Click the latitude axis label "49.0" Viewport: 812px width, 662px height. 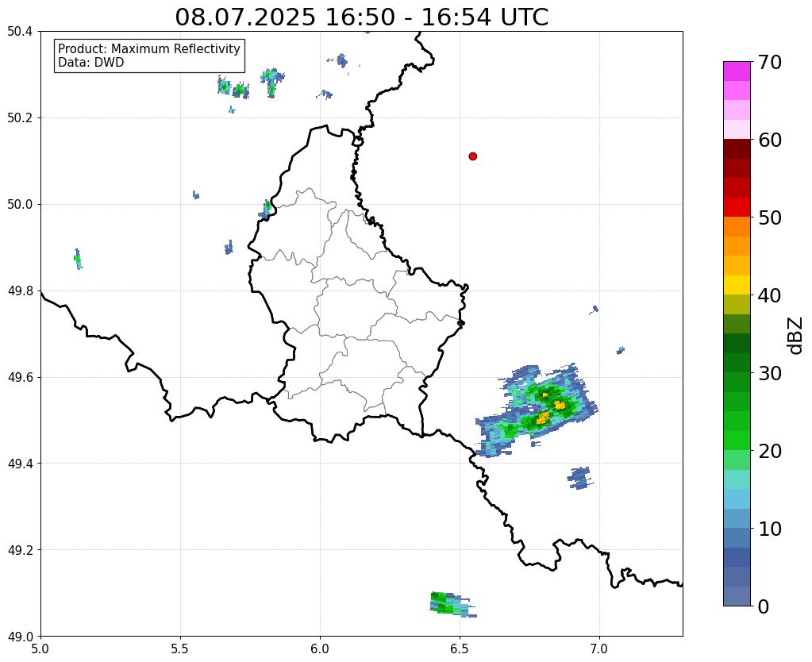20,637
